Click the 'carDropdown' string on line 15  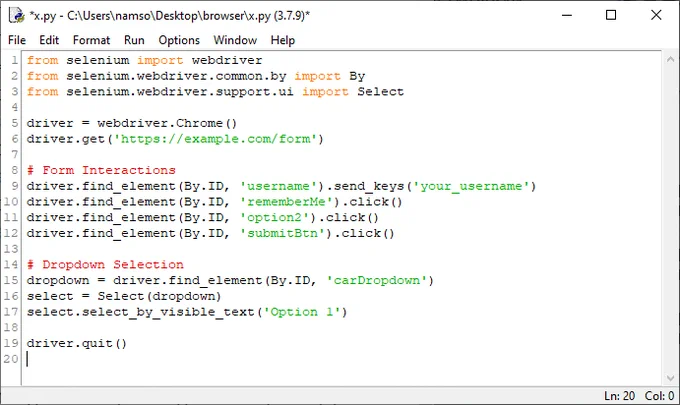click(377, 281)
